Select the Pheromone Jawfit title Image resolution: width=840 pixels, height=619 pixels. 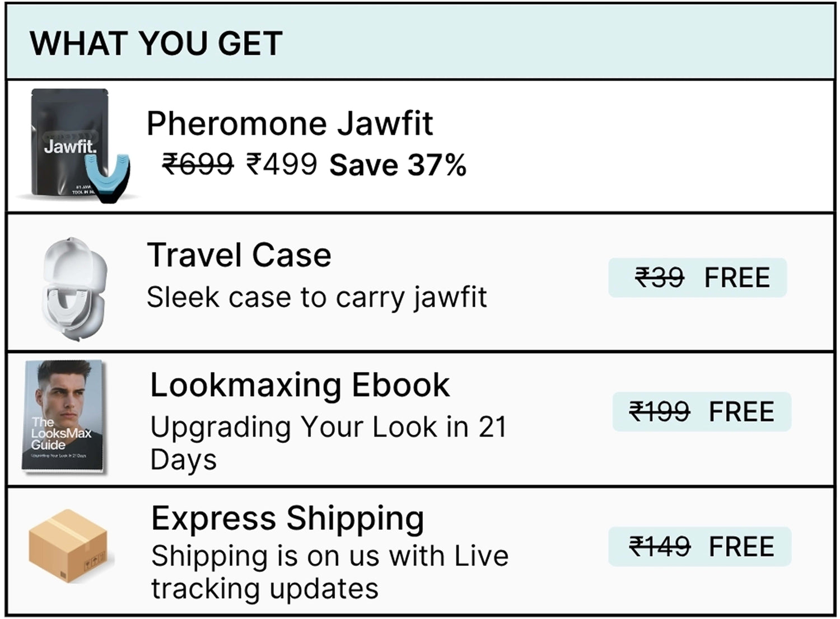pos(290,123)
